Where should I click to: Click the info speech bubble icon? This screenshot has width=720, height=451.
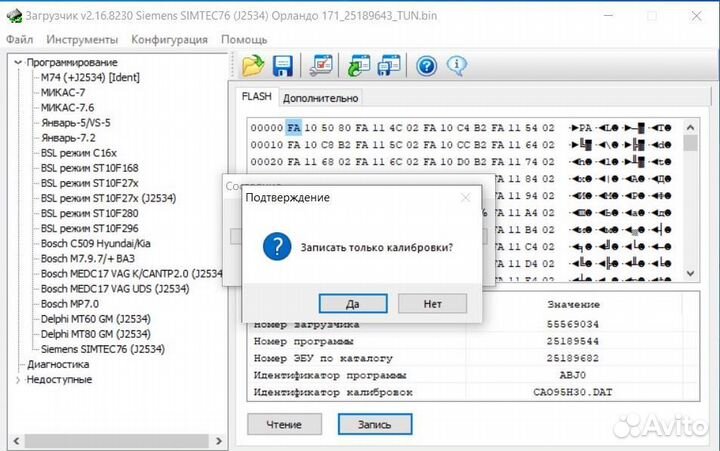tap(457, 67)
